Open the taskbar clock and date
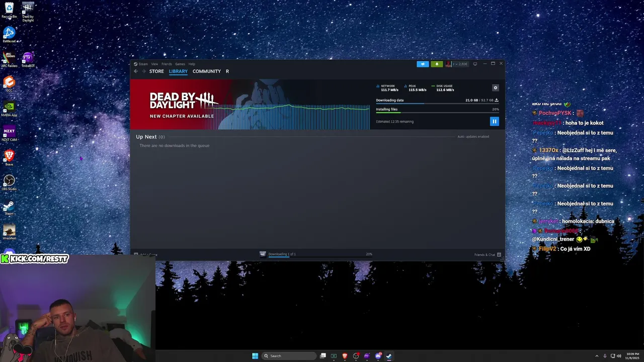 pyautogui.click(x=633, y=356)
